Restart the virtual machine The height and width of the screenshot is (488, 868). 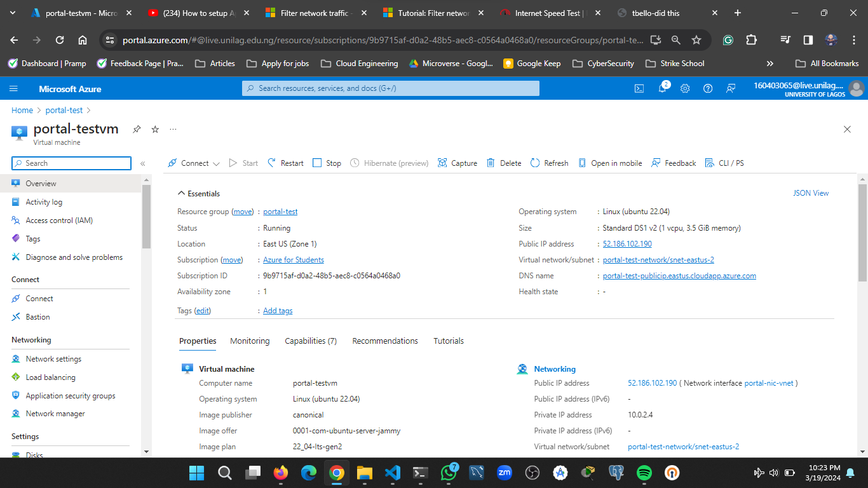click(x=285, y=163)
